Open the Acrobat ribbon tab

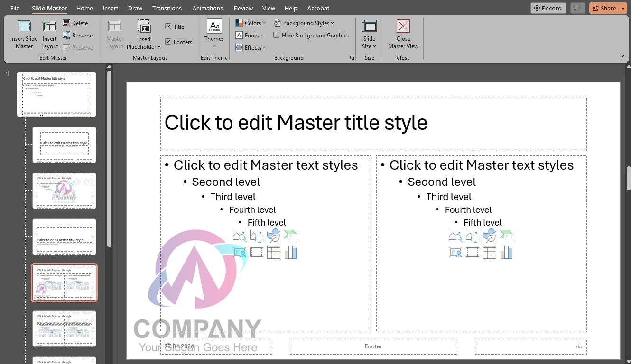318,8
